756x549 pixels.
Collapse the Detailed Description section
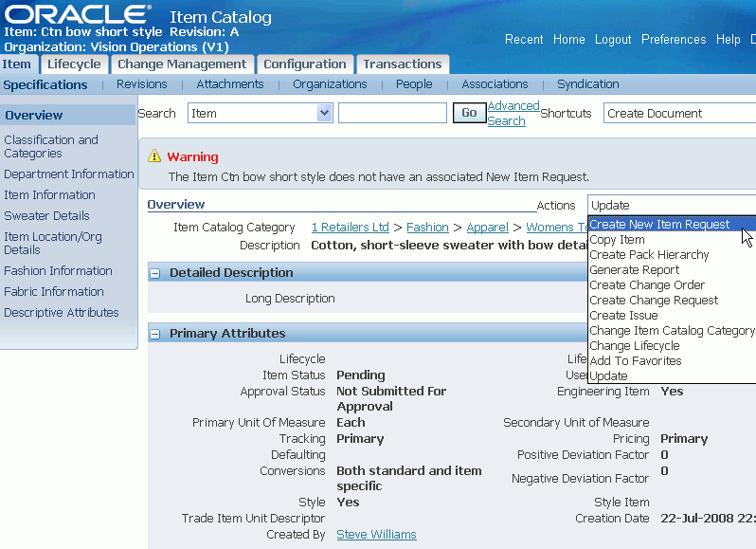(154, 273)
